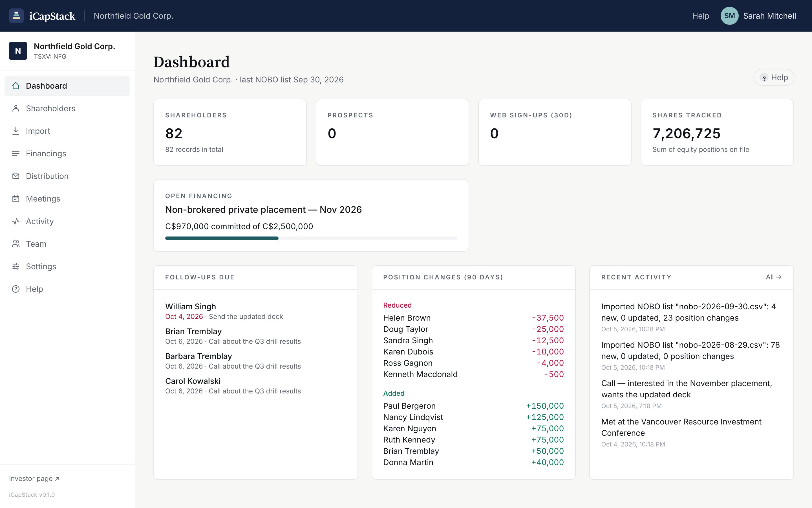Click Brian Tremblay in Added list
This screenshot has width=812, height=508.
point(411,451)
